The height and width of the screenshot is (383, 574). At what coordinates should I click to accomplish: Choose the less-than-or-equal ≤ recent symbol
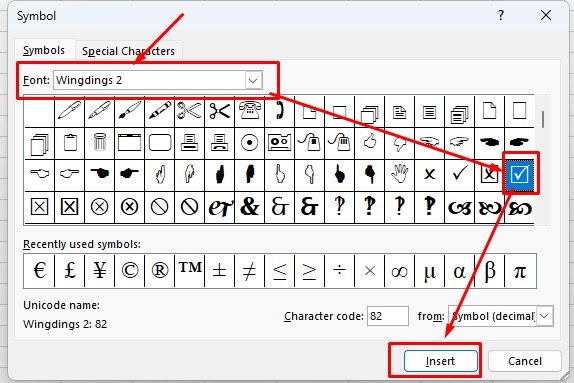(279, 271)
